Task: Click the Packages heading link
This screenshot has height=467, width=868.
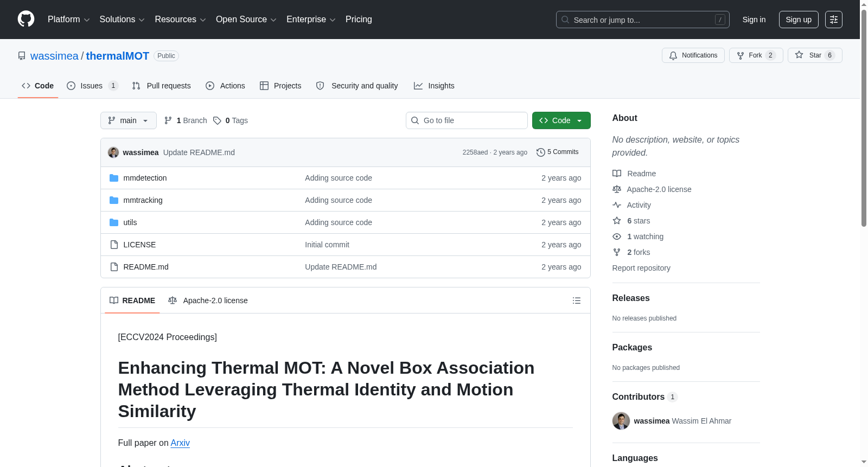Action: click(632, 348)
